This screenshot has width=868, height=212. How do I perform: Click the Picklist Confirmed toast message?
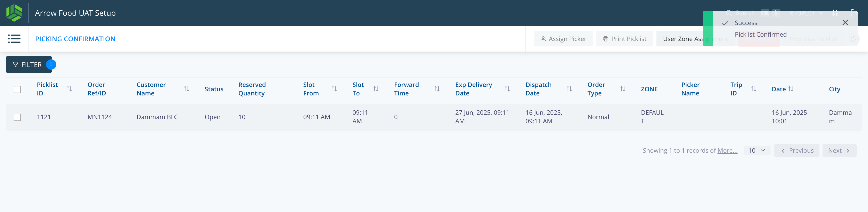point(761,34)
